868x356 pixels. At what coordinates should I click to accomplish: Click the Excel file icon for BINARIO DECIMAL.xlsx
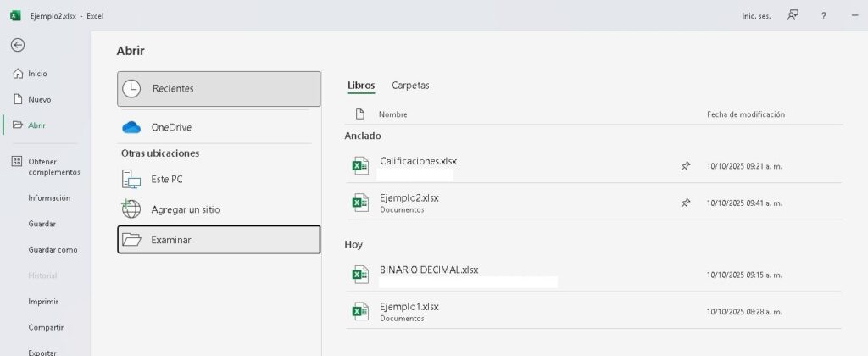click(x=360, y=274)
